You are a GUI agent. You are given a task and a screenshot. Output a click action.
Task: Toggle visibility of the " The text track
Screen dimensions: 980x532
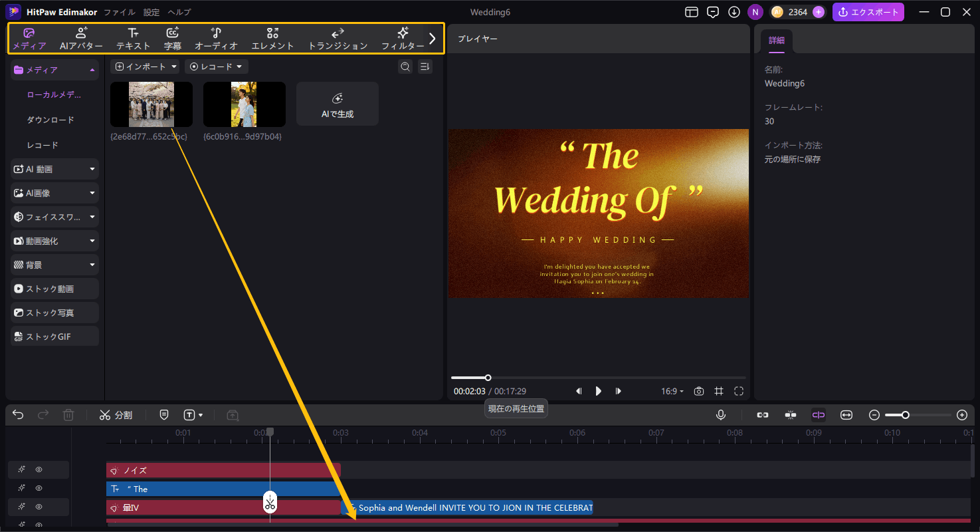(x=39, y=488)
